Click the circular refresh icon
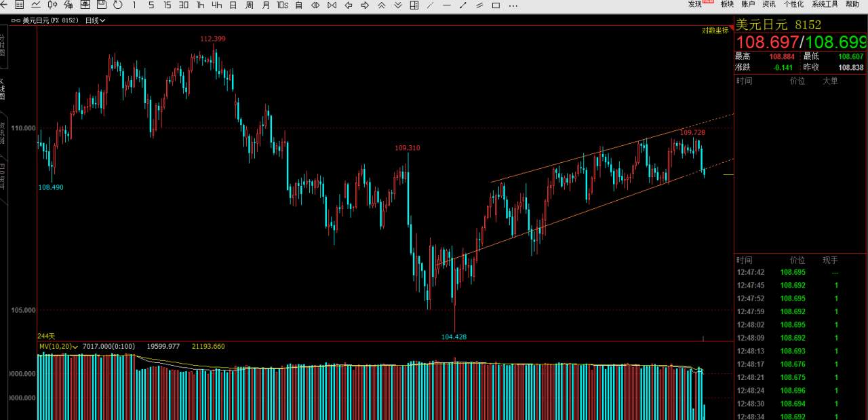This screenshot has height=420, width=868. pyautogui.click(x=117, y=5)
